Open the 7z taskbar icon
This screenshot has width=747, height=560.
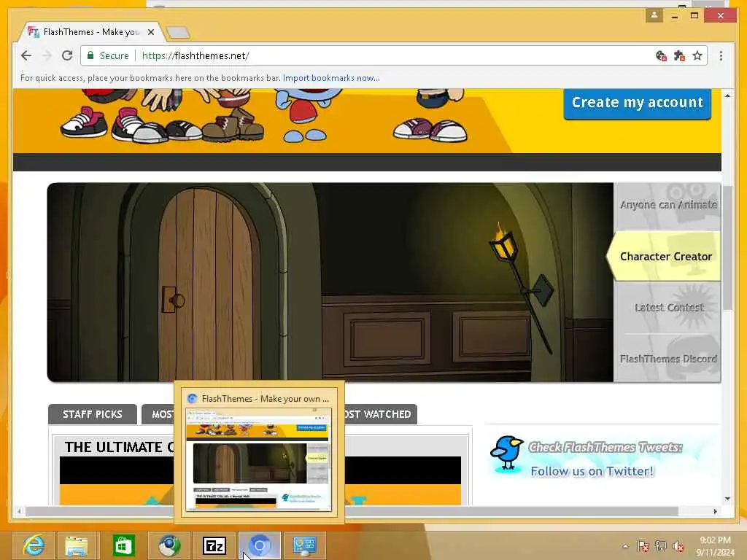tap(214, 545)
